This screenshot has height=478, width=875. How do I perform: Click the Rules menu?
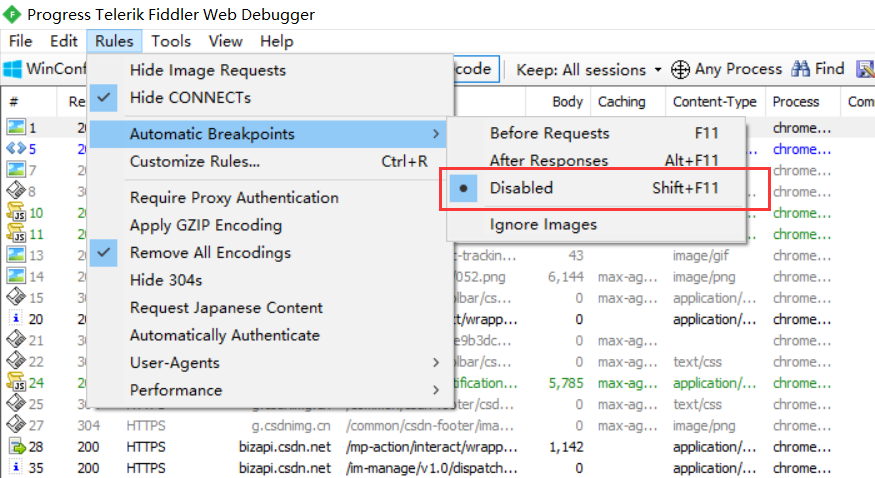(x=114, y=41)
